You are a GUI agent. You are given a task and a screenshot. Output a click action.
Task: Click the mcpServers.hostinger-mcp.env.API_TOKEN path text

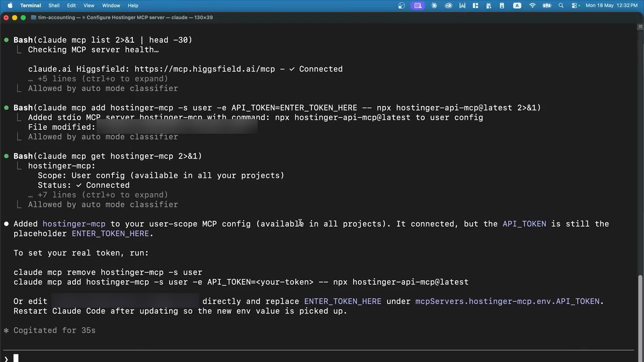(507, 301)
